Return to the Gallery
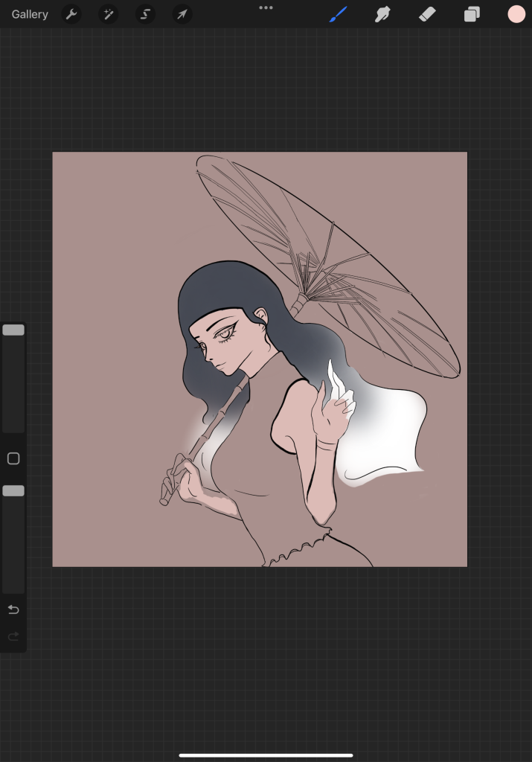 pos(30,15)
